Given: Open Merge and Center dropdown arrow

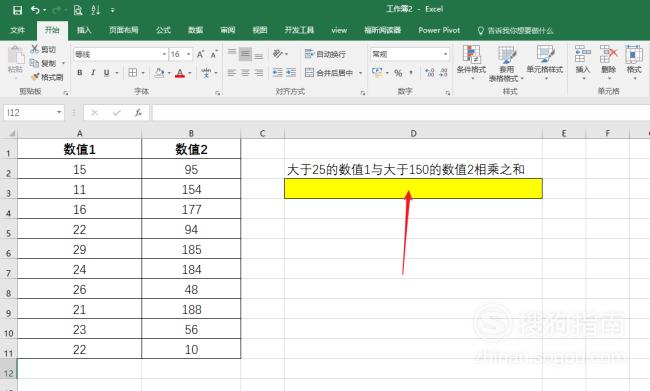Looking at the screenshot, I should click(x=360, y=73).
